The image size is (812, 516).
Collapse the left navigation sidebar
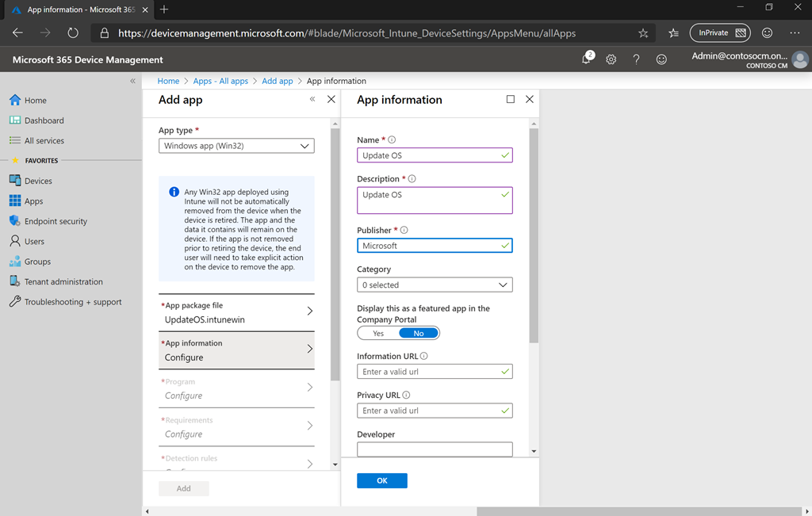(132, 81)
